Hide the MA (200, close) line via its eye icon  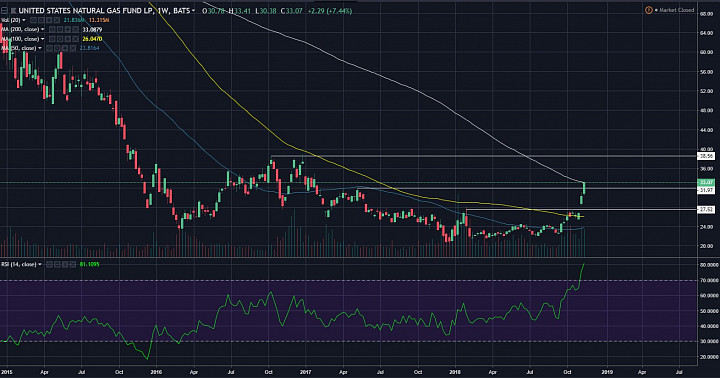pyautogui.click(x=52, y=29)
